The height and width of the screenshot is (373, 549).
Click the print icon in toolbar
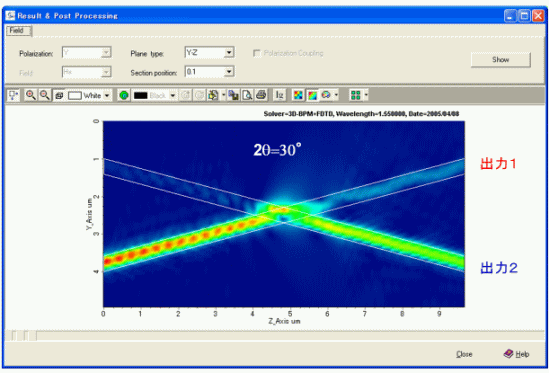pos(261,95)
